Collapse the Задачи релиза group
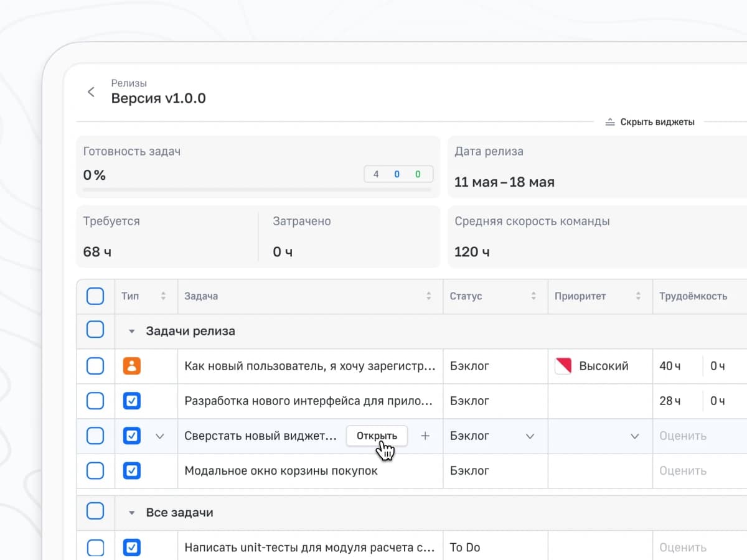 [131, 332]
